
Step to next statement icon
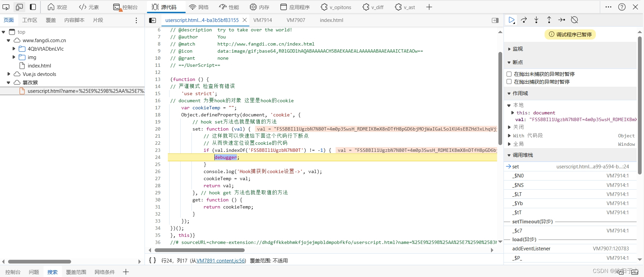click(561, 20)
